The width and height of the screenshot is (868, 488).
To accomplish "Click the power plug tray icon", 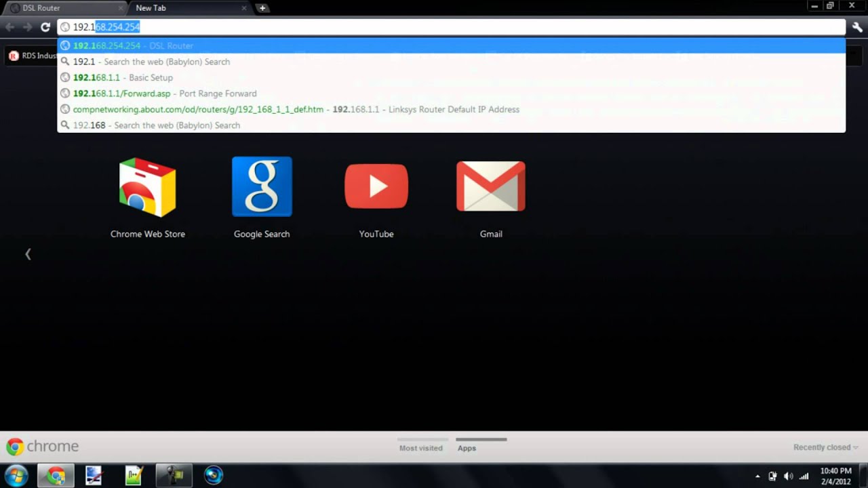I will tap(772, 476).
